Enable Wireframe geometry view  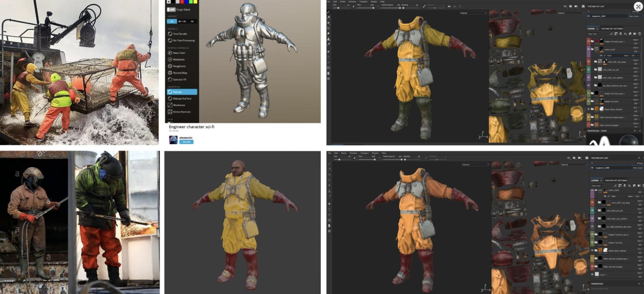(179, 105)
